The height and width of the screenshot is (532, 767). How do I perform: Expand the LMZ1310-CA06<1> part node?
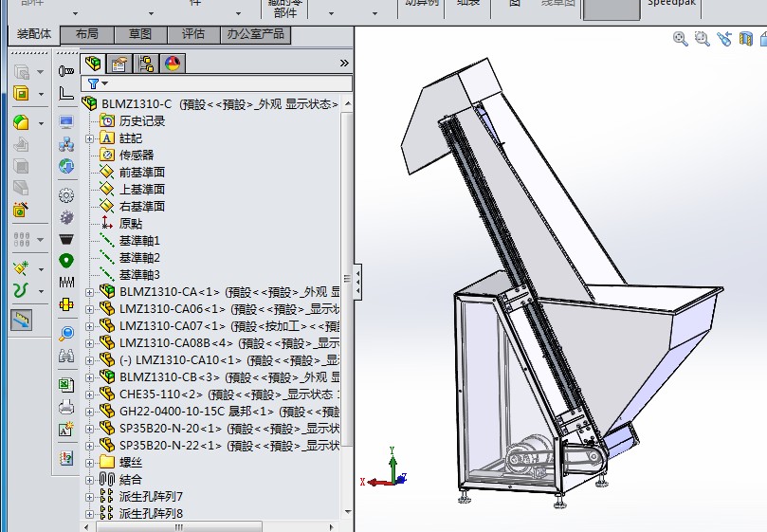89,309
